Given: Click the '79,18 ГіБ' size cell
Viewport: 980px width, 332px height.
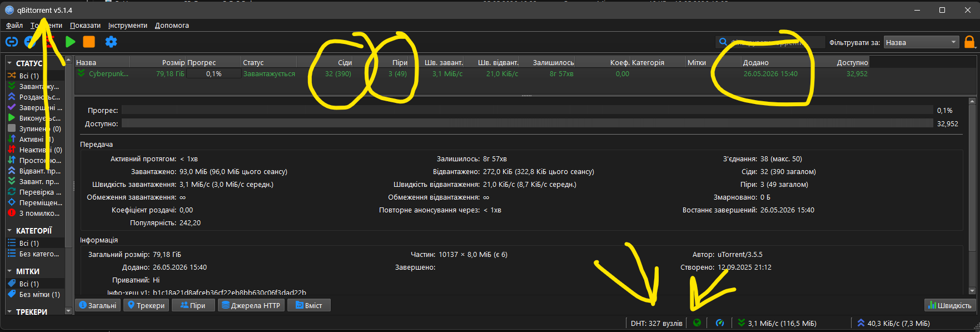Looking at the screenshot, I should 170,73.
